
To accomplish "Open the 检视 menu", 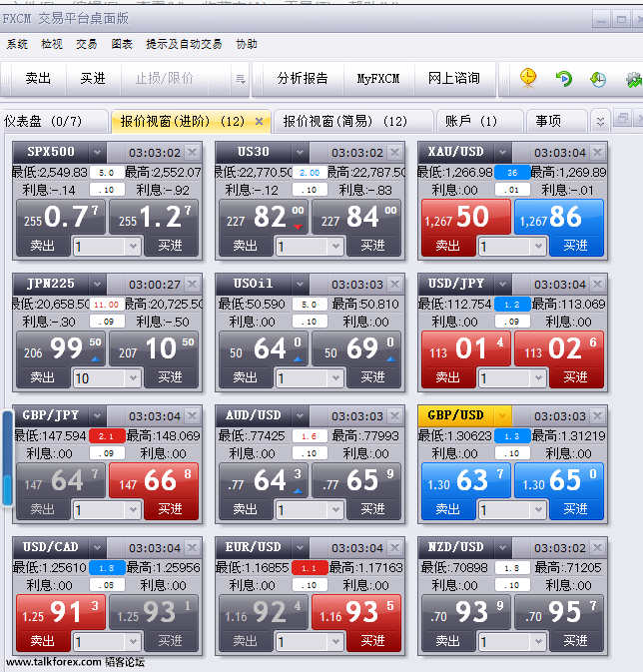I will coord(52,44).
